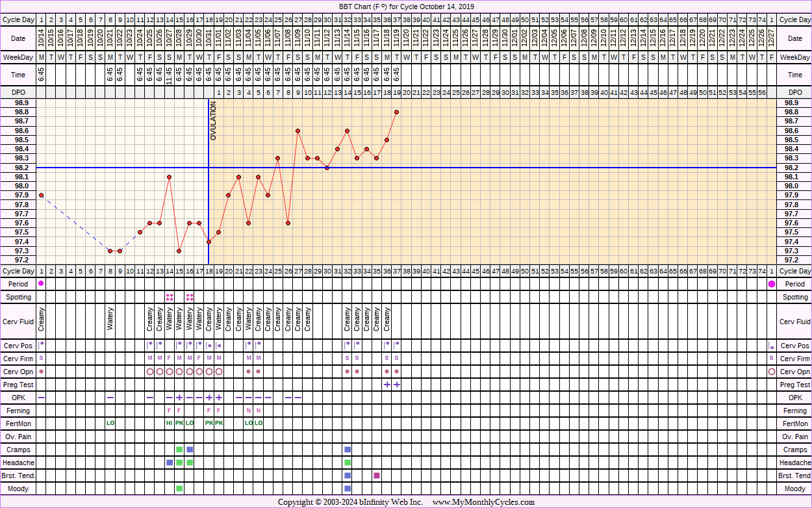Click the positive pregnancy test plus on day 36
Viewport: 812px width, 508px height.
(x=387, y=385)
